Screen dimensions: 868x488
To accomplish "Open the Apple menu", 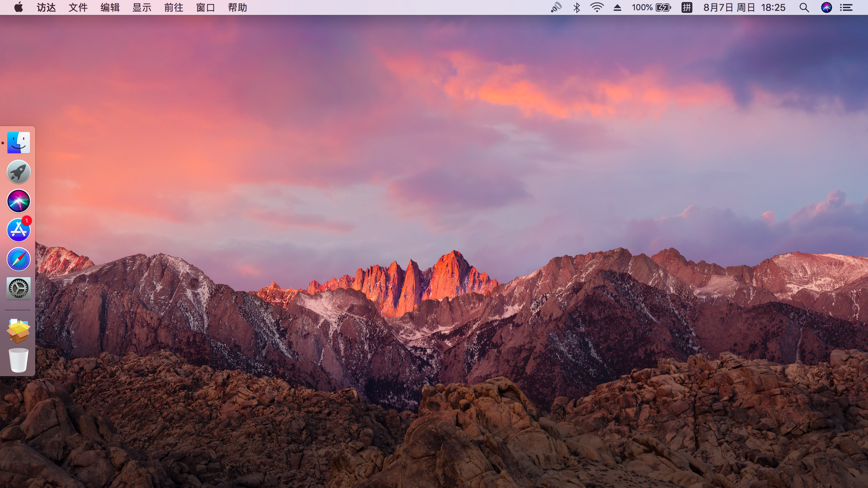I will pos(19,7).
